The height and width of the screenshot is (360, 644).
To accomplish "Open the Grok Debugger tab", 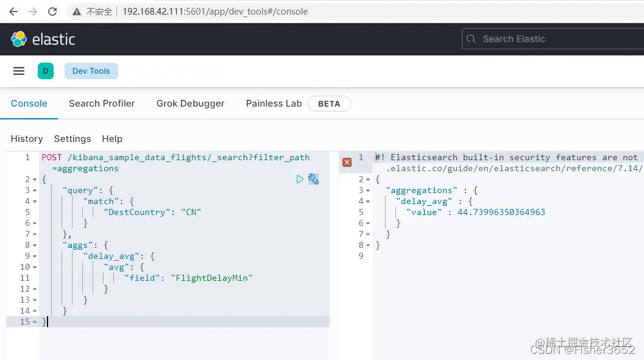I will click(190, 104).
